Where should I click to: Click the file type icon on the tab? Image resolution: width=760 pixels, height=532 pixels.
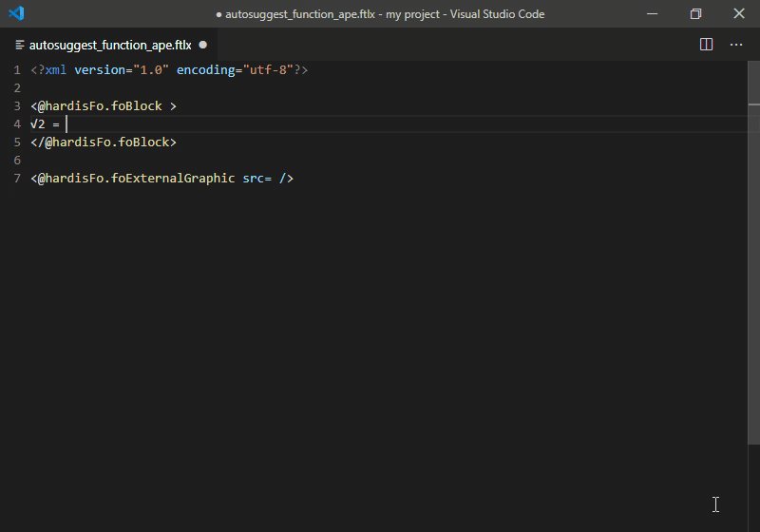point(20,45)
